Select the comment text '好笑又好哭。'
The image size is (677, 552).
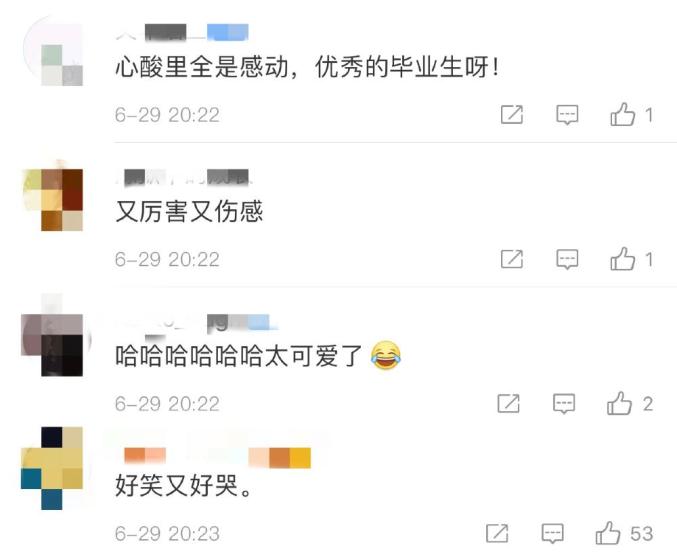click(183, 485)
